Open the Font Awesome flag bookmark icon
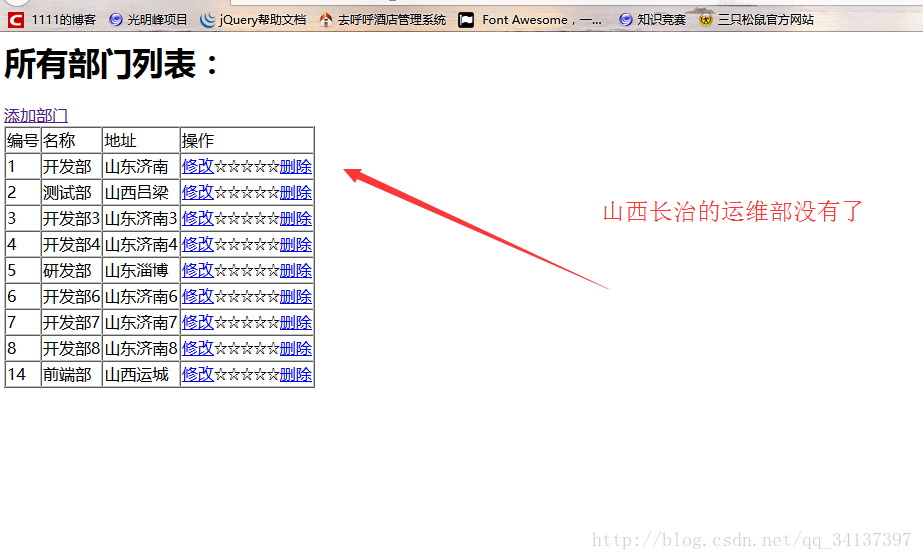Screen dimensions: 923x560 [466, 20]
